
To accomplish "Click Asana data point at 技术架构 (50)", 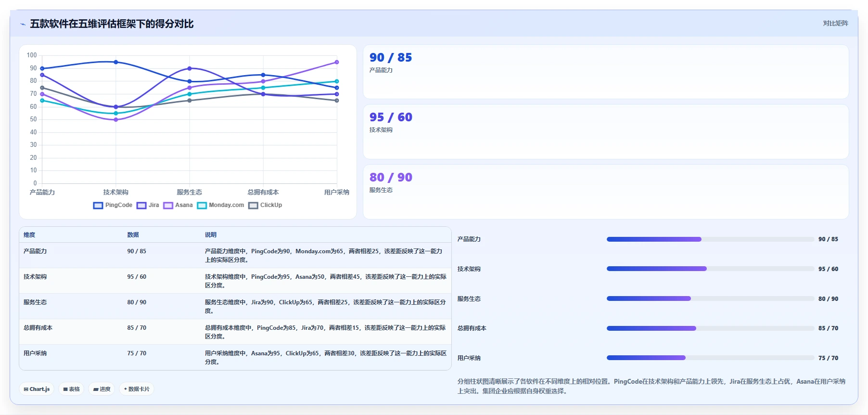I will (x=116, y=119).
